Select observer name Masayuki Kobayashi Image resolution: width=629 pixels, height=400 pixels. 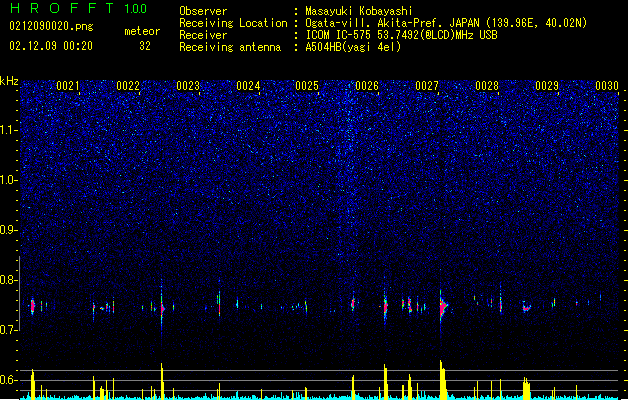pyautogui.click(x=359, y=11)
